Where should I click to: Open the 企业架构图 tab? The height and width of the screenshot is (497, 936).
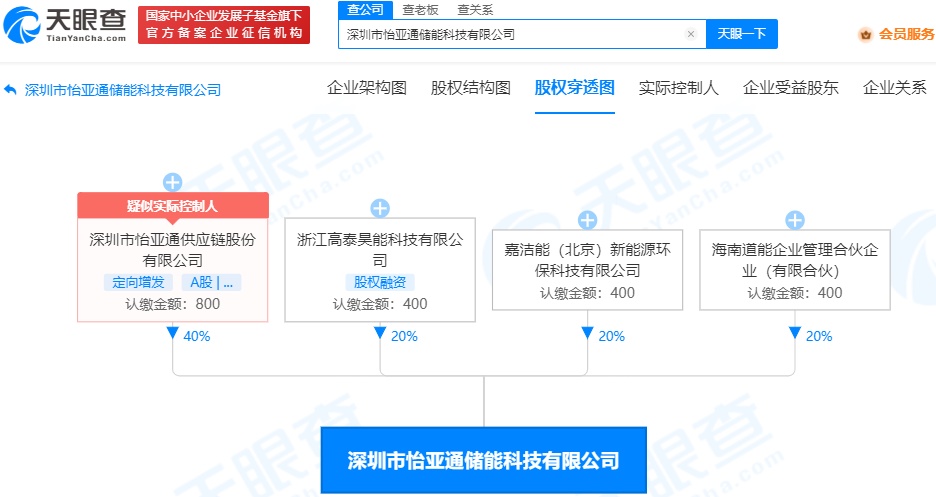[367, 88]
